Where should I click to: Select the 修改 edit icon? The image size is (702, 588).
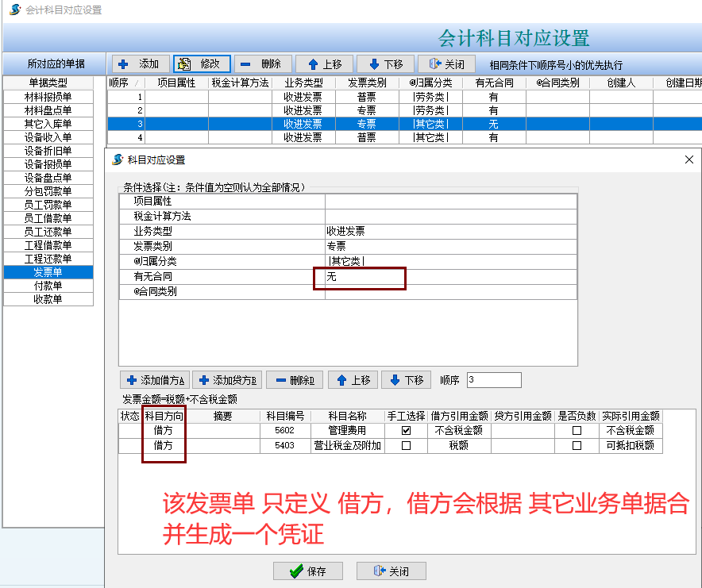(184, 64)
